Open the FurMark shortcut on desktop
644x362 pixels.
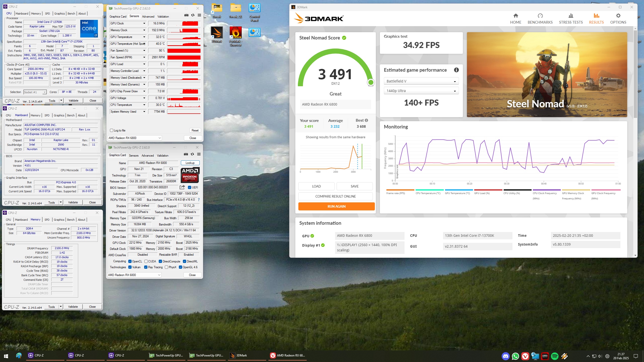tap(235, 36)
